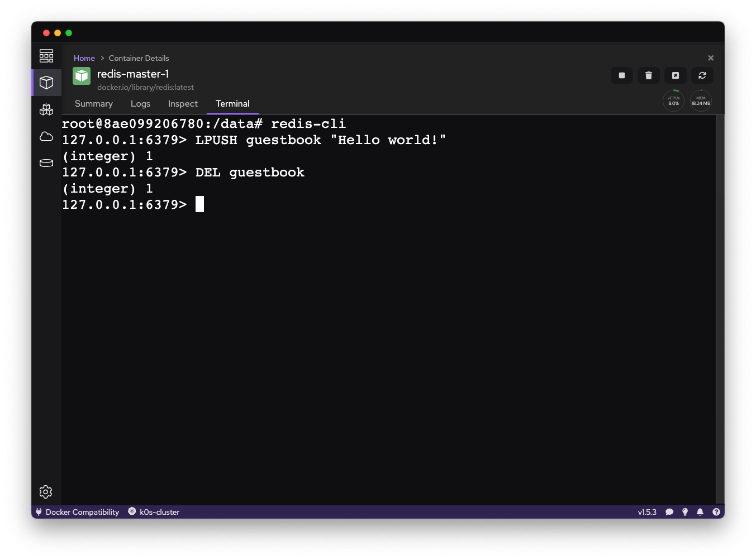Image resolution: width=756 pixels, height=560 pixels.
Task: Click the MEM usage indicator
Action: (x=701, y=100)
